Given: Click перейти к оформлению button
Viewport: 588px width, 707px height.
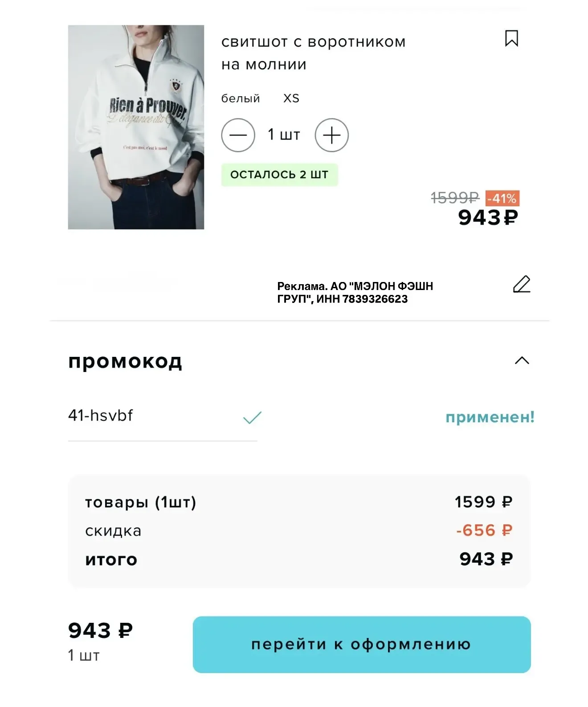Looking at the screenshot, I should 362,644.
